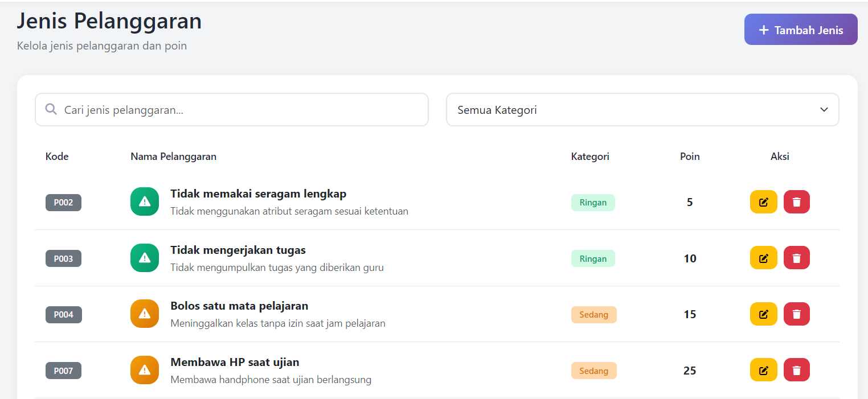Viewport: 868px width, 399px height.
Task: Click the title Membawa HP saat ujian
Action: click(235, 362)
